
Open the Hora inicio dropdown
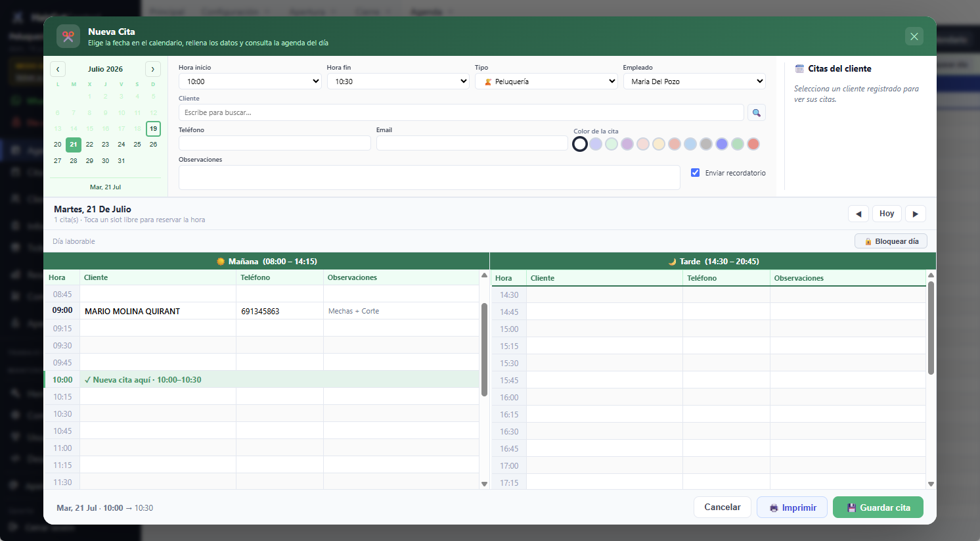pyautogui.click(x=250, y=82)
